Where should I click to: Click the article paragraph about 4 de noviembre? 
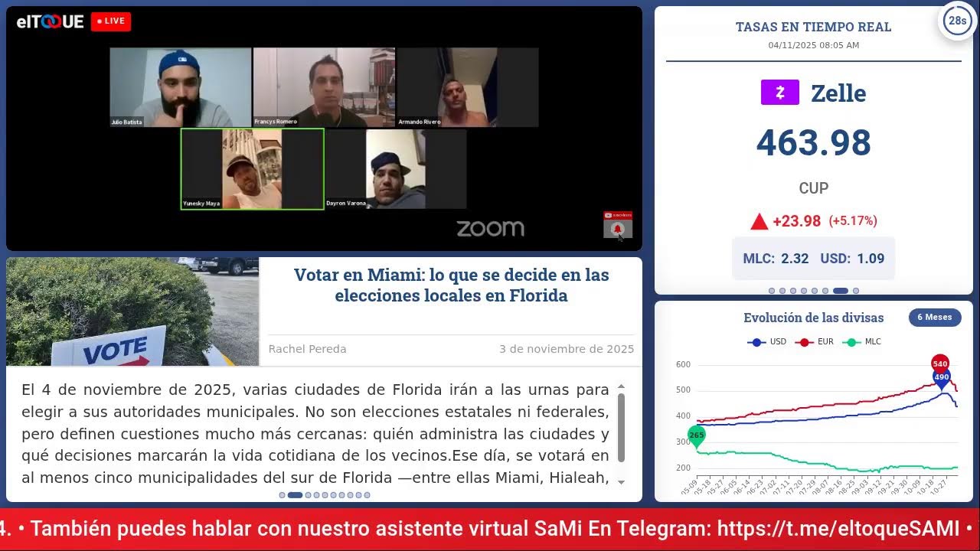click(315, 434)
